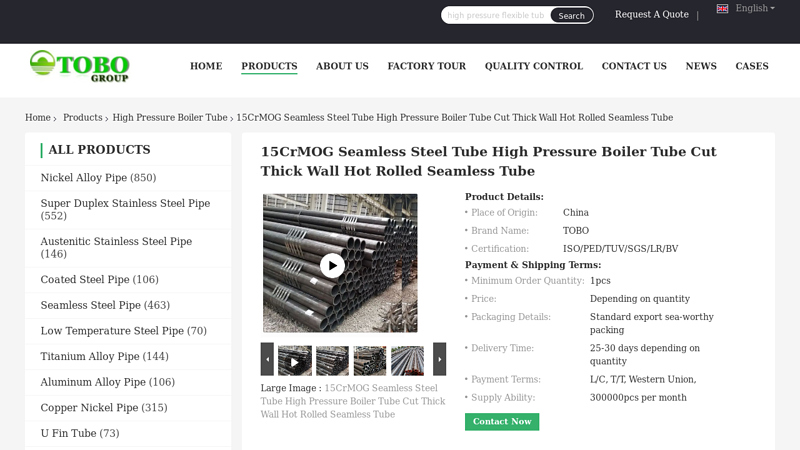
Task: Open the ABOUT US menu item
Action: click(342, 66)
